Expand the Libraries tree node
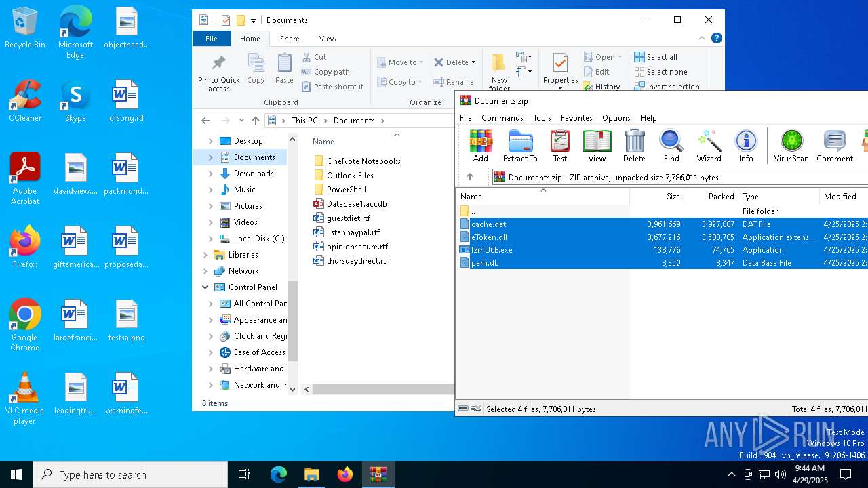 coord(205,255)
